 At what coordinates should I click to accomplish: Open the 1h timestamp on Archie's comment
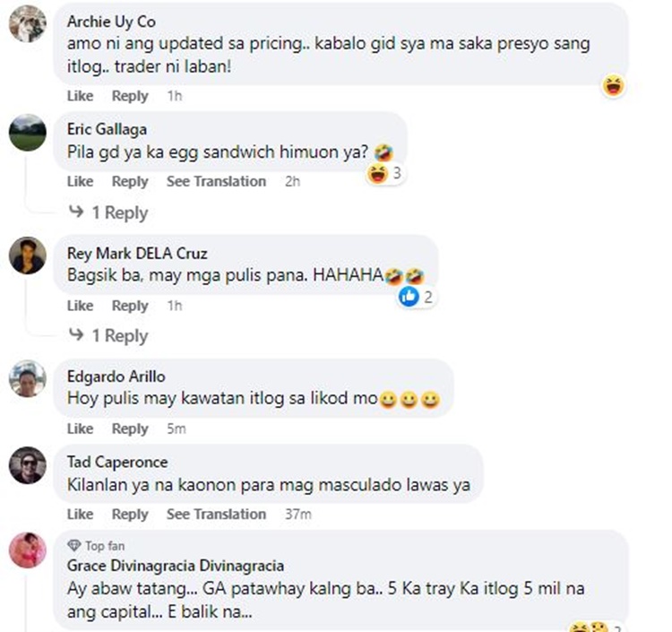(x=175, y=96)
